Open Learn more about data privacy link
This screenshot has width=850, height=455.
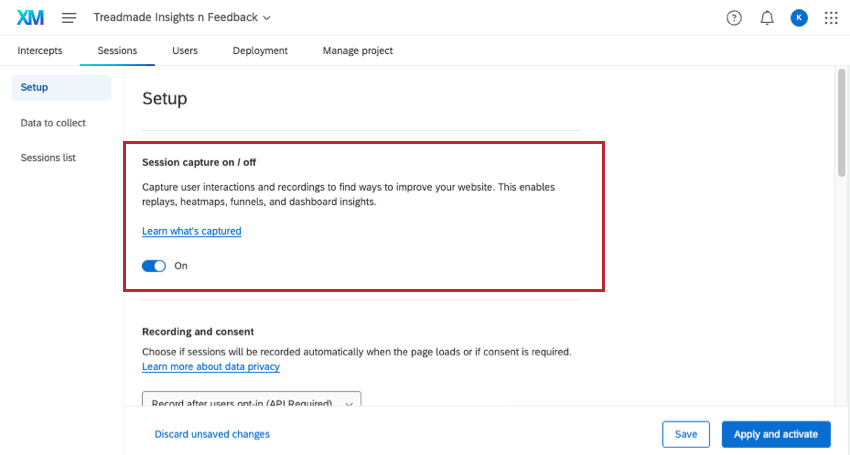point(211,367)
